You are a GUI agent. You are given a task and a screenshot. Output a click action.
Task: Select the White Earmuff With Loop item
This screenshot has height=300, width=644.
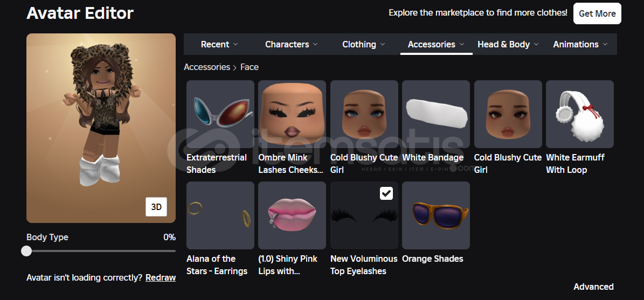579,114
